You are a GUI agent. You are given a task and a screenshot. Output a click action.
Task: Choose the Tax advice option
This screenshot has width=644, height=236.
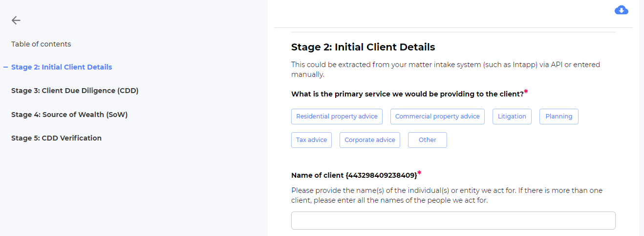pyautogui.click(x=311, y=140)
